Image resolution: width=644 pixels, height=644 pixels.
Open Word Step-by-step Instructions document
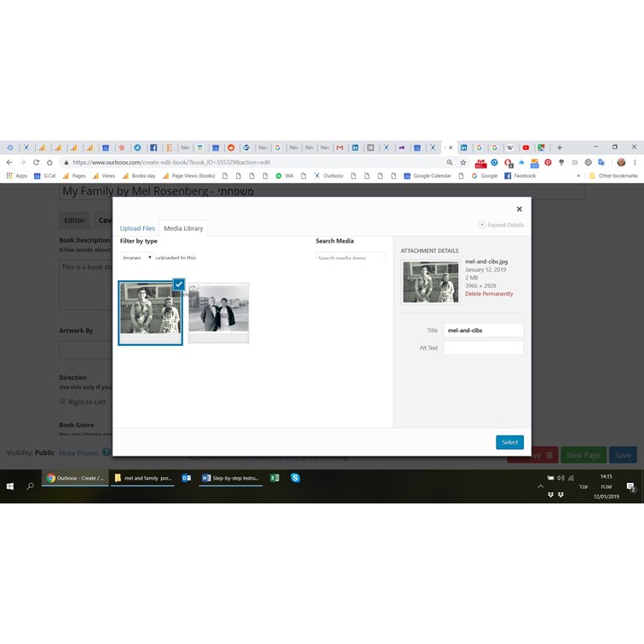[230, 478]
